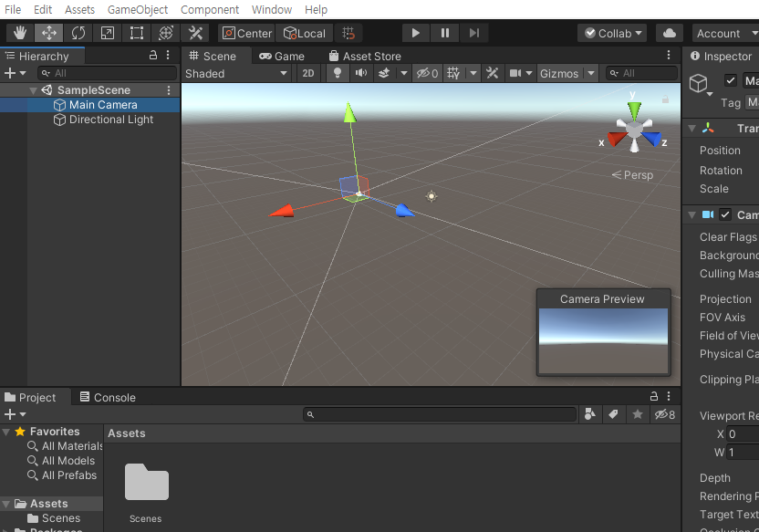Open scene effects dropdown arrow

(404, 74)
